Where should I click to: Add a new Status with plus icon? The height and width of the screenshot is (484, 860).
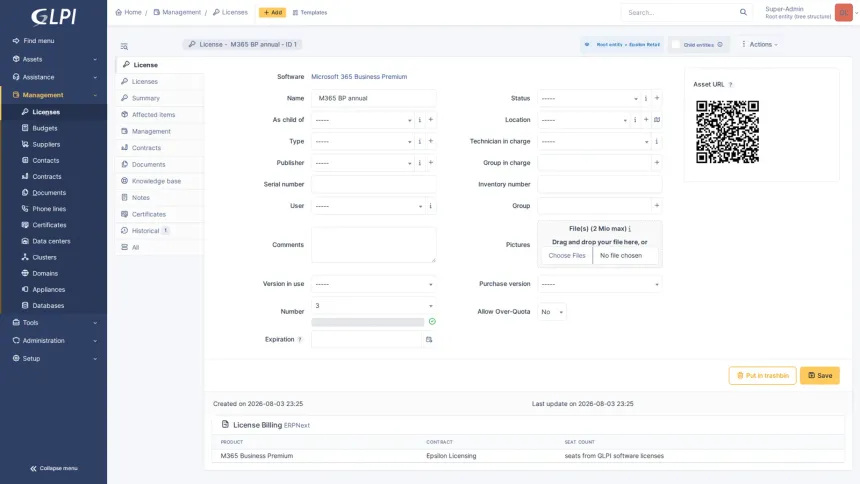(657, 98)
